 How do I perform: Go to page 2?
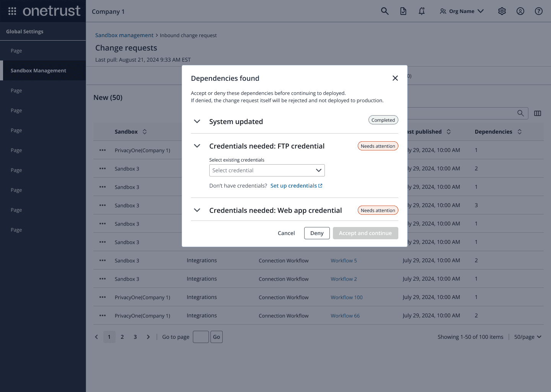pyautogui.click(x=122, y=337)
